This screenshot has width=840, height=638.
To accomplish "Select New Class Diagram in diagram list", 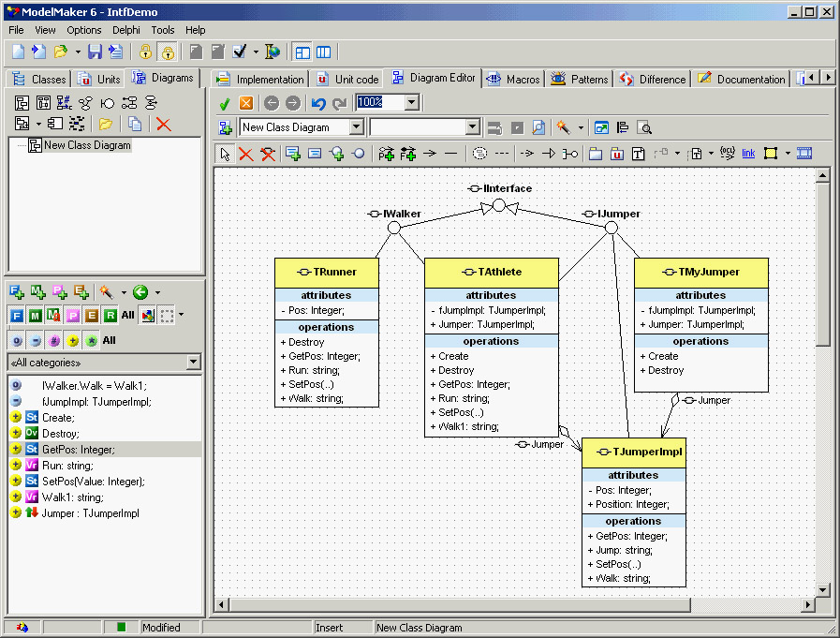I will click(86, 145).
